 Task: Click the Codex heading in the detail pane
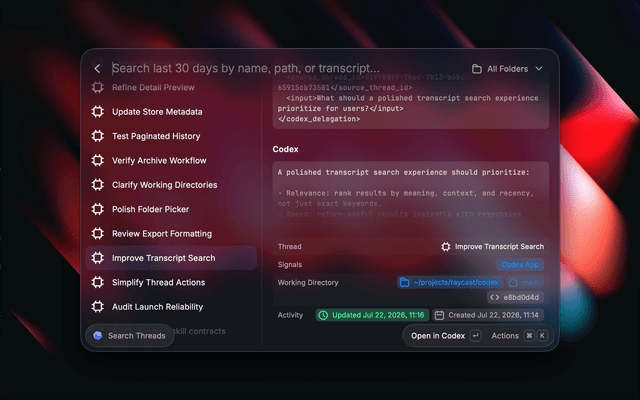click(x=285, y=149)
